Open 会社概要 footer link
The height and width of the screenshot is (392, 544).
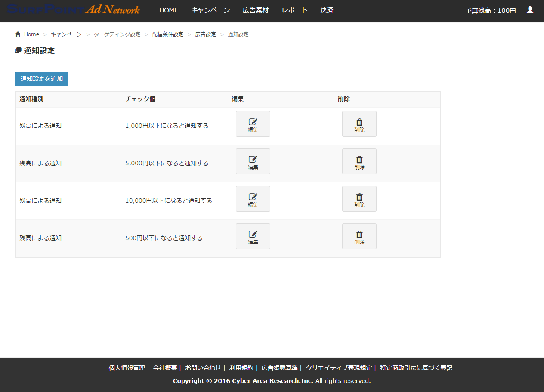click(x=165, y=368)
